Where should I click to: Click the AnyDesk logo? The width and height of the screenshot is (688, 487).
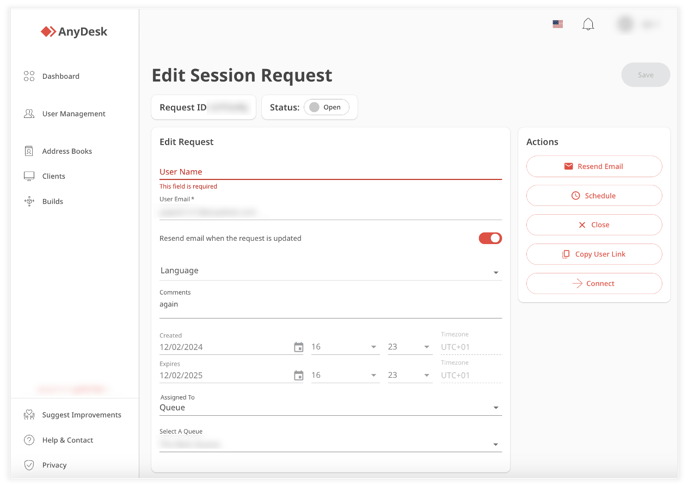click(x=74, y=32)
